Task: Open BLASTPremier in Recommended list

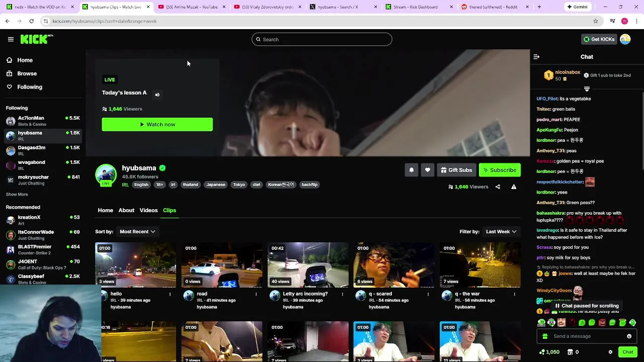Action: click(x=43, y=250)
